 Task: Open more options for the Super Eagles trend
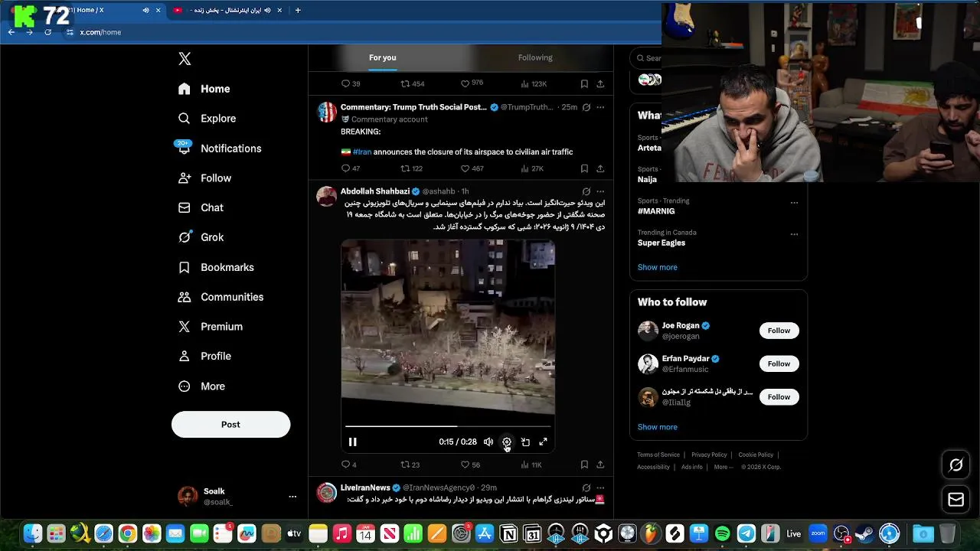pos(794,234)
